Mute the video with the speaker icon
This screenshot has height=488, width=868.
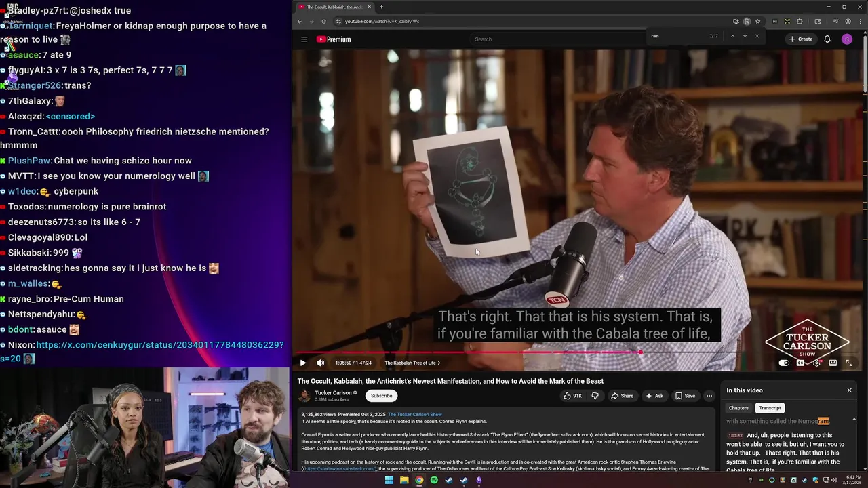point(321,363)
